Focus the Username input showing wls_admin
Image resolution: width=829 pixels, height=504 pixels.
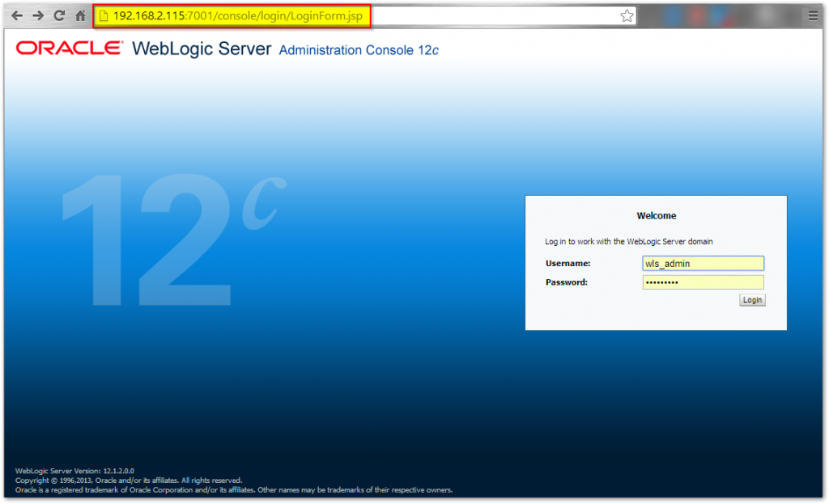point(703,263)
